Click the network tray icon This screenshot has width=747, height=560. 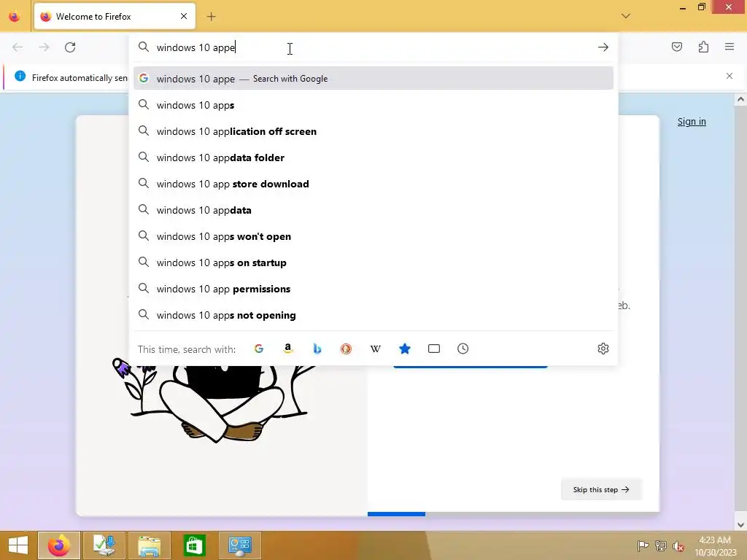click(x=660, y=545)
